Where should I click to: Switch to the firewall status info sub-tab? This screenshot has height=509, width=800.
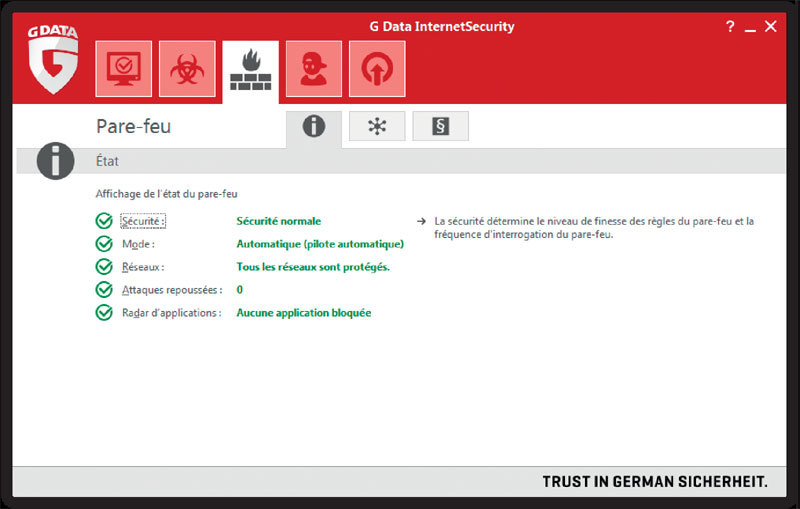click(314, 128)
